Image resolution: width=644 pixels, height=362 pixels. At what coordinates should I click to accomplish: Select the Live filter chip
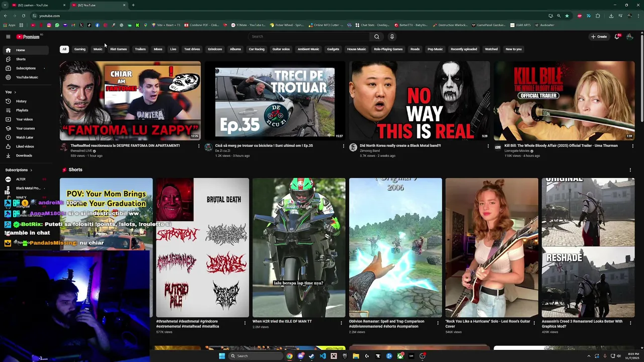(x=173, y=49)
